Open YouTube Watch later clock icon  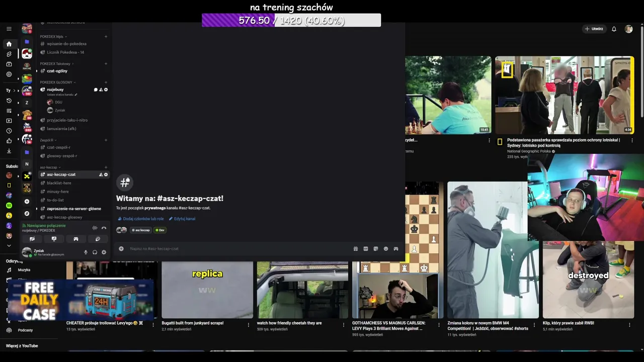tap(9, 131)
